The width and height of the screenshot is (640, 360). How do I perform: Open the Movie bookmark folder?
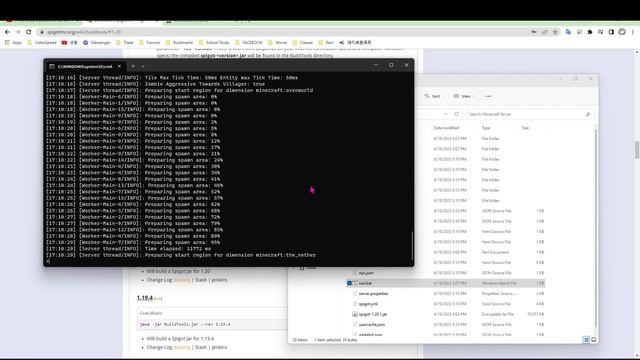tap(278, 42)
